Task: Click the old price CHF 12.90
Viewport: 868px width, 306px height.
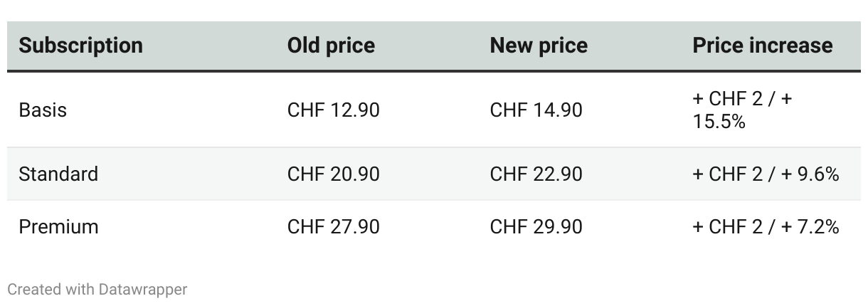Action: (x=333, y=110)
